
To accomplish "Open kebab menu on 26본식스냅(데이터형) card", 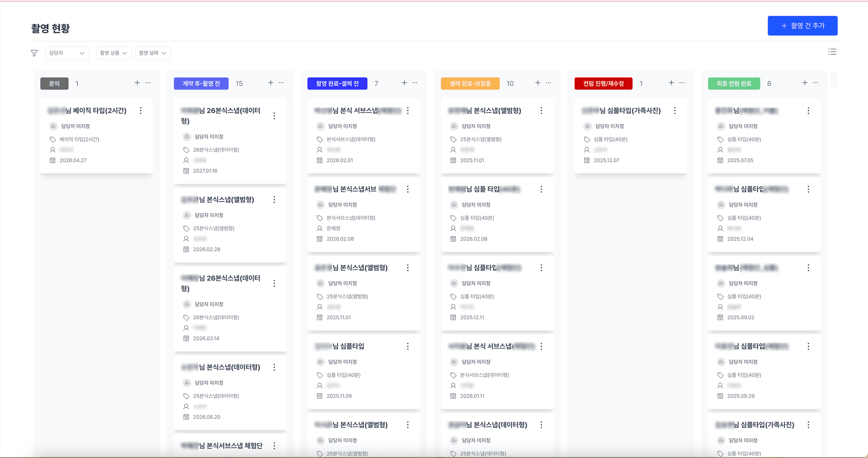I will (274, 116).
